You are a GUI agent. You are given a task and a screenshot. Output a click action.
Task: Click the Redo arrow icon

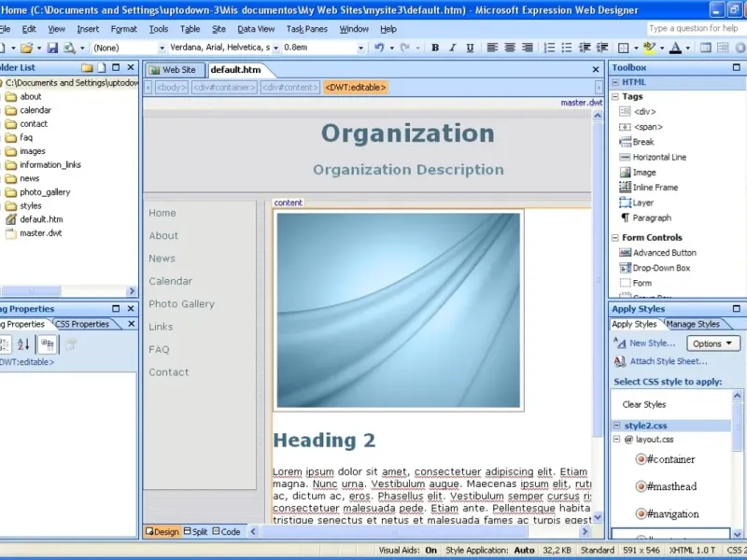405,48
